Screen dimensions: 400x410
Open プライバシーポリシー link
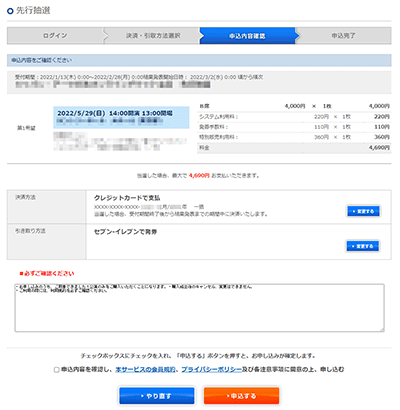point(212,369)
